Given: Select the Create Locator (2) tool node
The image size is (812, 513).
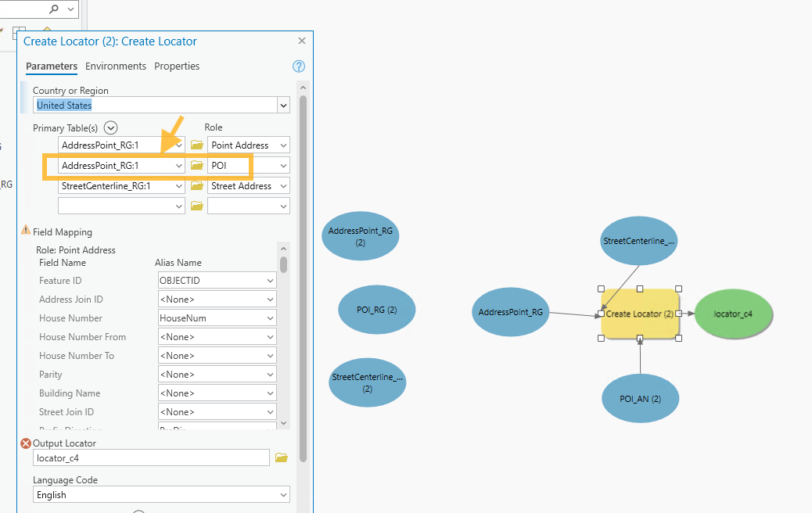Looking at the screenshot, I should [640, 314].
